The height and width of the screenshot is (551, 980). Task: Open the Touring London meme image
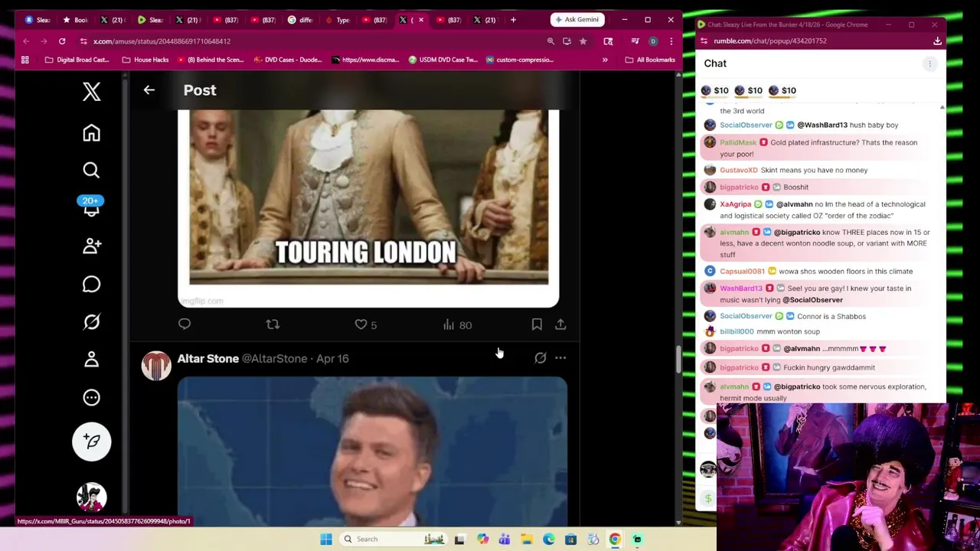[368, 208]
